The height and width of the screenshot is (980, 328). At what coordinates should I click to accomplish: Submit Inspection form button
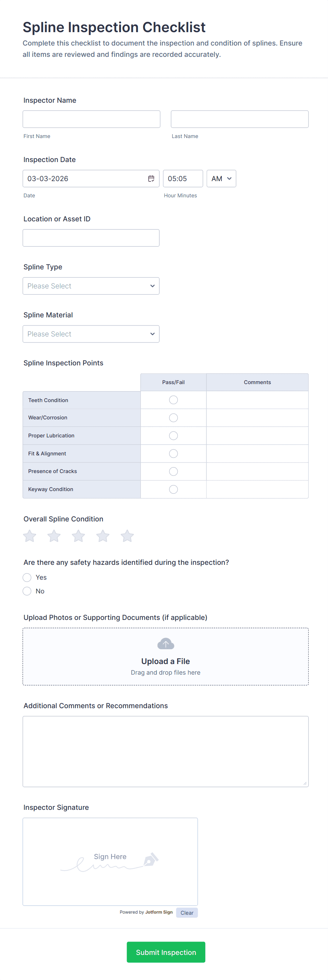coord(166,952)
